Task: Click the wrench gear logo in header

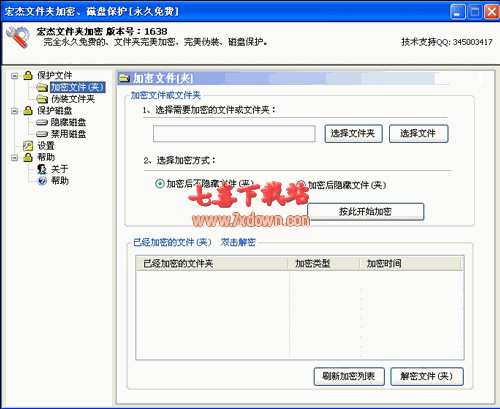Action: [18, 37]
